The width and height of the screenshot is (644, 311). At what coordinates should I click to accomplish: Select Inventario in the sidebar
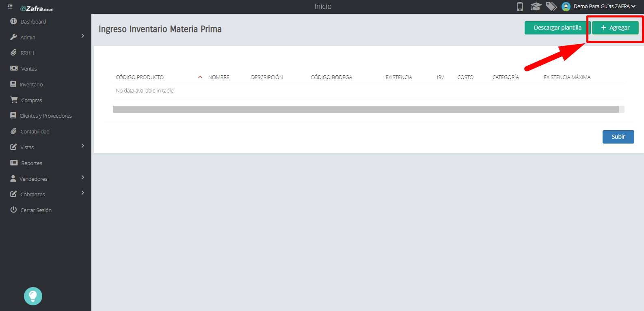coord(31,85)
